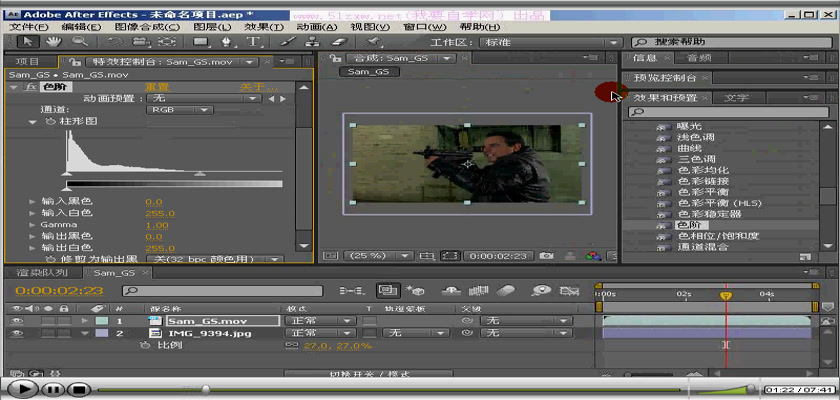Select the Brush tool
This screenshot has height=400, width=840.
tap(286, 42)
